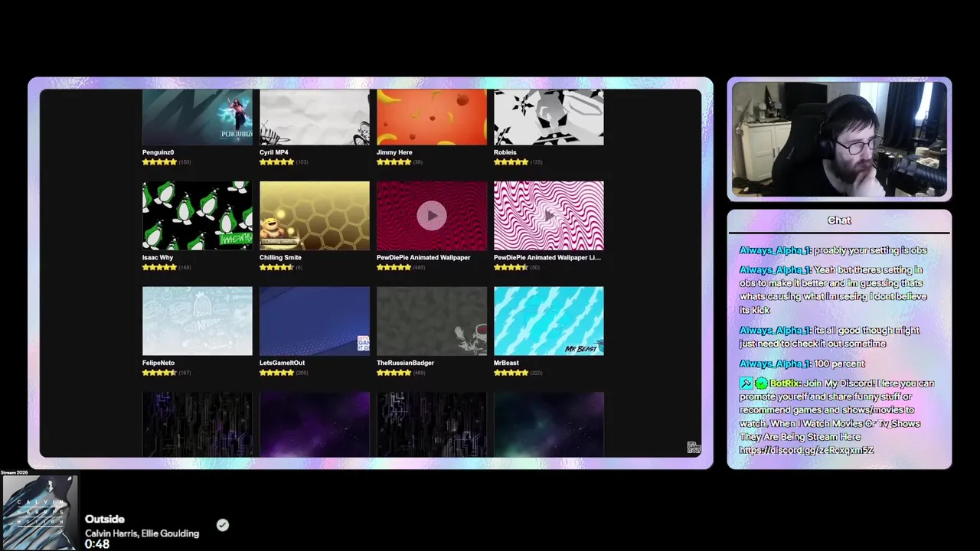This screenshot has height=551, width=980.
Task: Open the Penguinz0 wallpaper thumbnail
Action: pos(197,117)
